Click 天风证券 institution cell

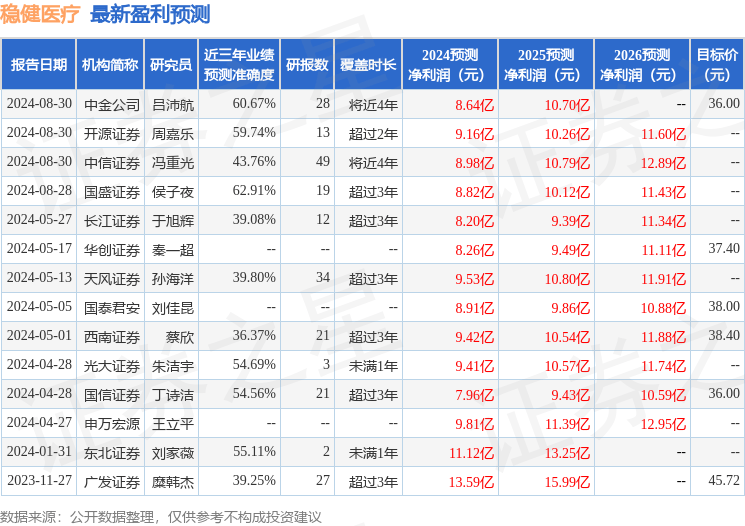(x=112, y=278)
